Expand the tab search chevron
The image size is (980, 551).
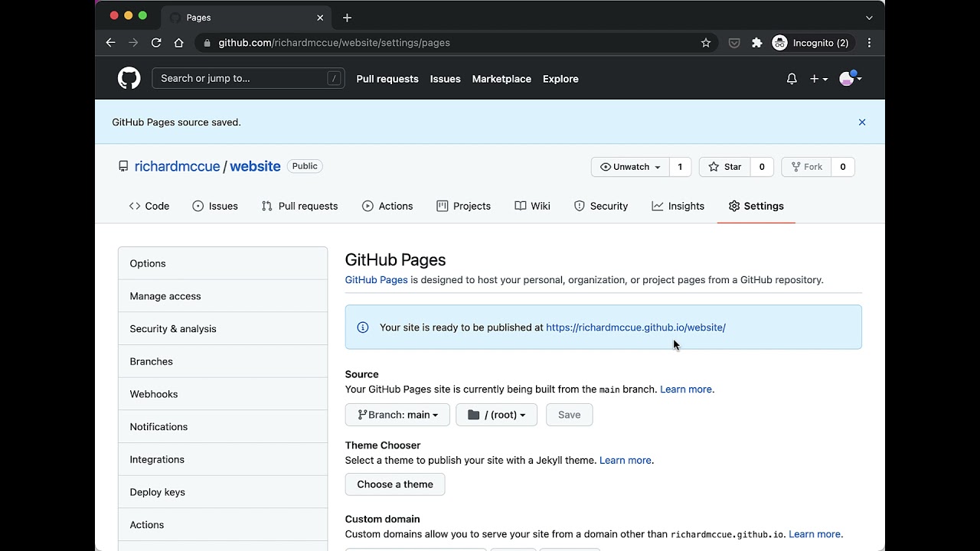[x=869, y=18]
